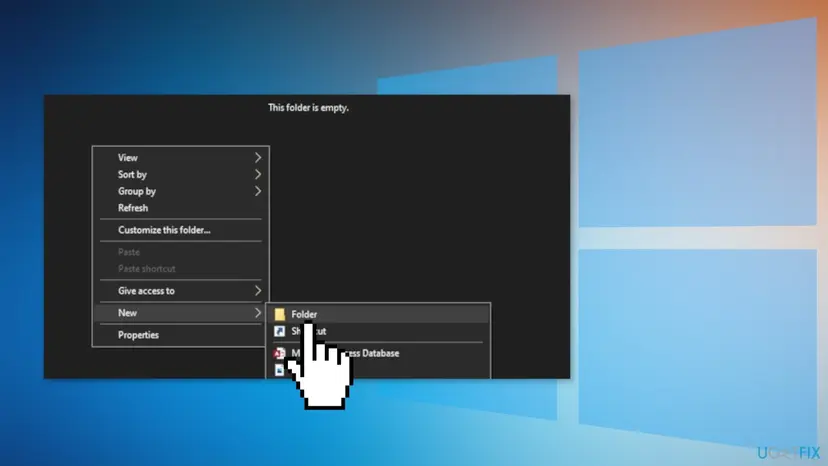Select the New menu entry
828x466 pixels.
(181, 313)
